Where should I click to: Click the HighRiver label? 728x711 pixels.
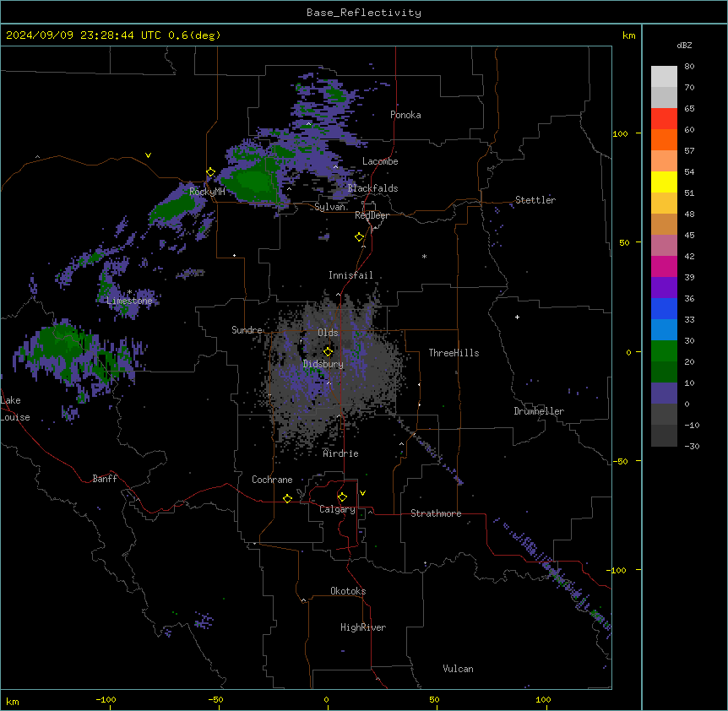363,627
